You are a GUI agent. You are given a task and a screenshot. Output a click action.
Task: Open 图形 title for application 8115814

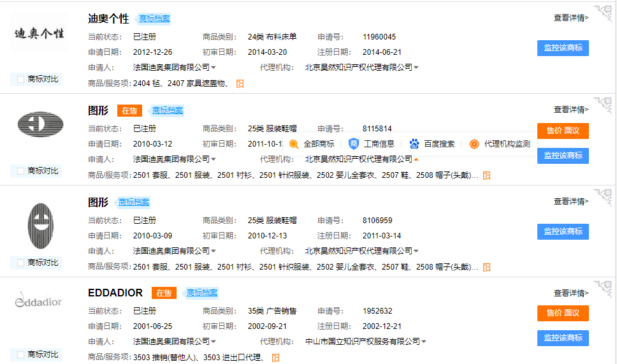tap(98, 110)
